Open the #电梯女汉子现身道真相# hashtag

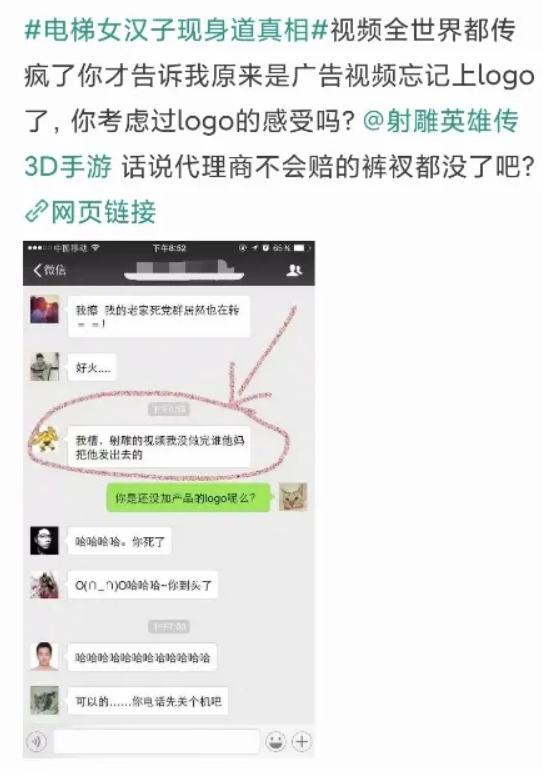(x=176, y=31)
